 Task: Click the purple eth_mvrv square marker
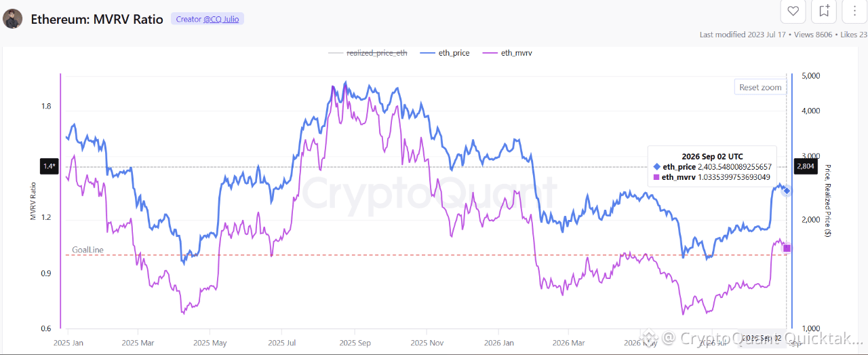(787, 248)
